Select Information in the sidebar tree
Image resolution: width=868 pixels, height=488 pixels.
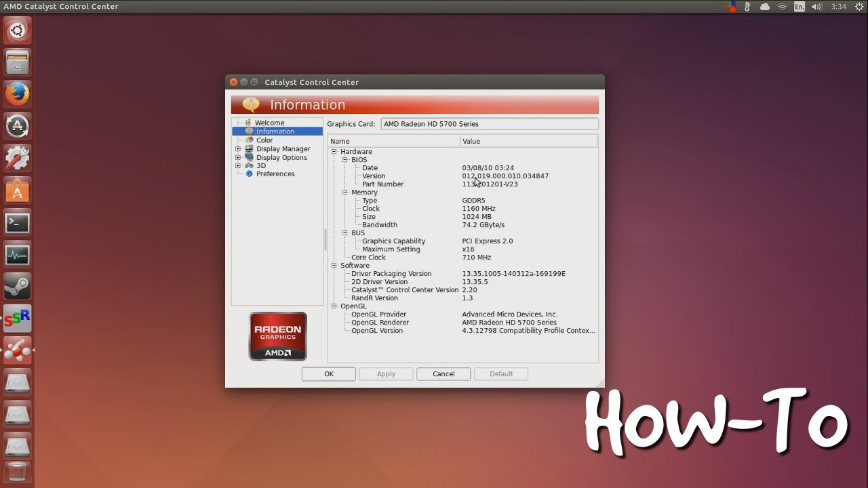point(275,131)
